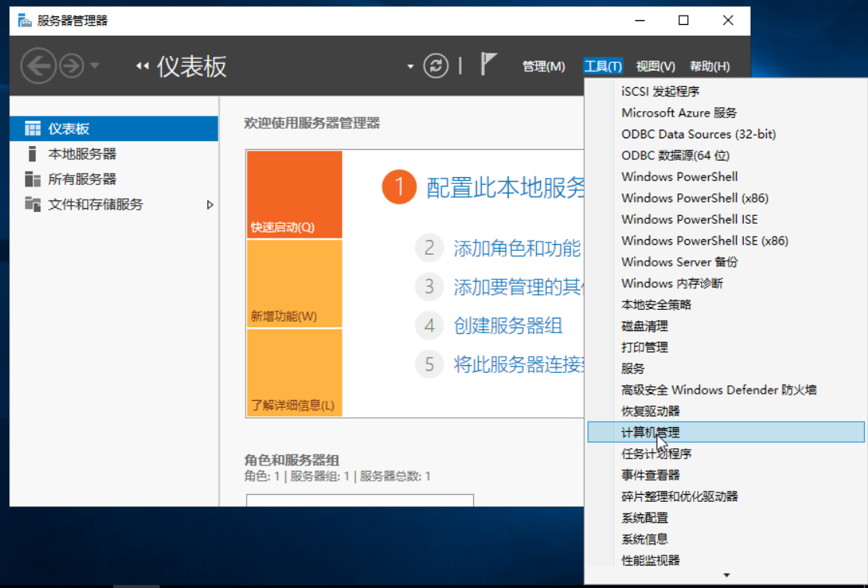The width and height of the screenshot is (868, 588).
Task: Open 高级安全 Windows Defender 防火墙
Action: pyautogui.click(x=726, y=389)
